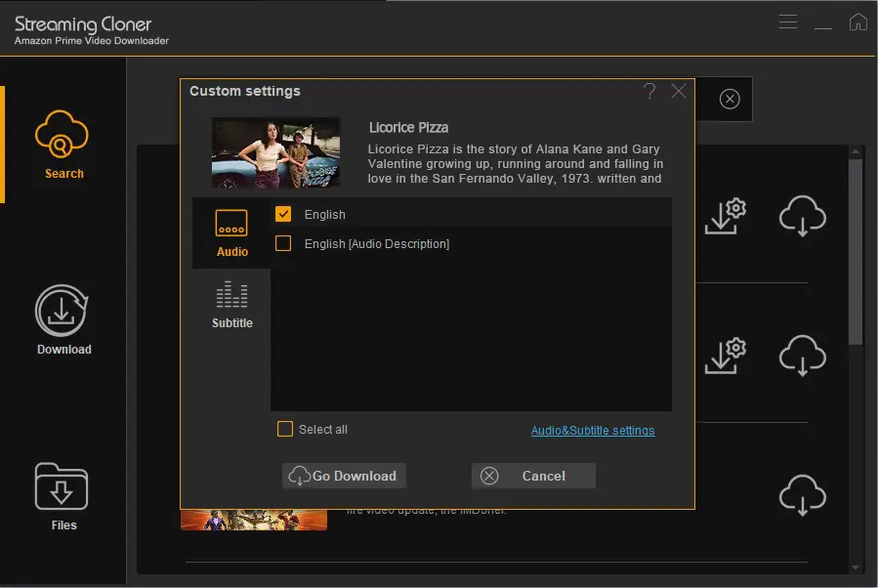Tick the Select all checkbox
The image size is (878, 588).
[285, 429]
